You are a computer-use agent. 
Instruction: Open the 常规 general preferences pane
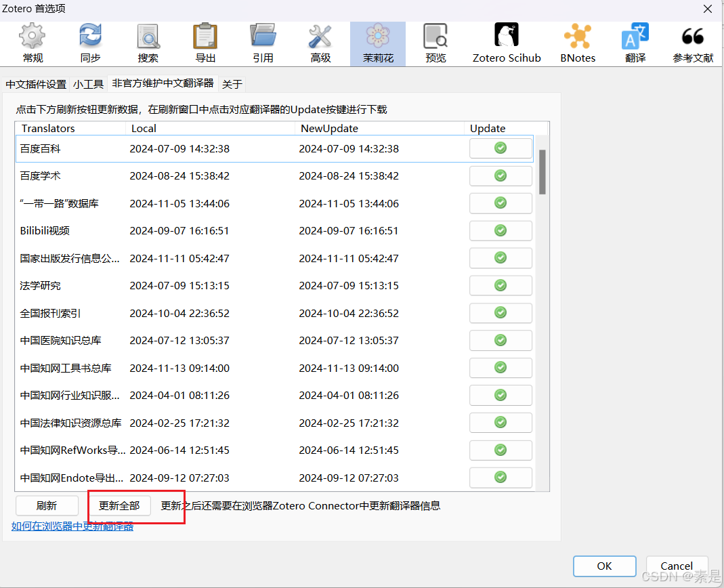[33, 44]
